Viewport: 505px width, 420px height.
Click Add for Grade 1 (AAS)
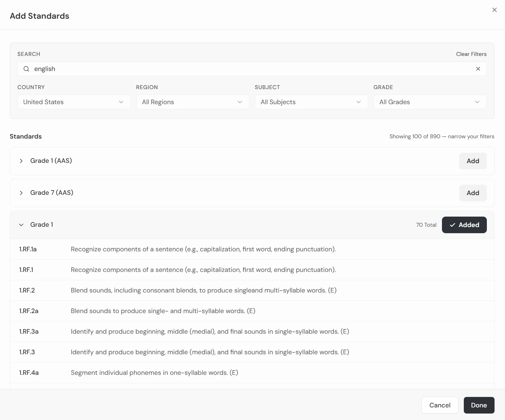pos(473,161)
